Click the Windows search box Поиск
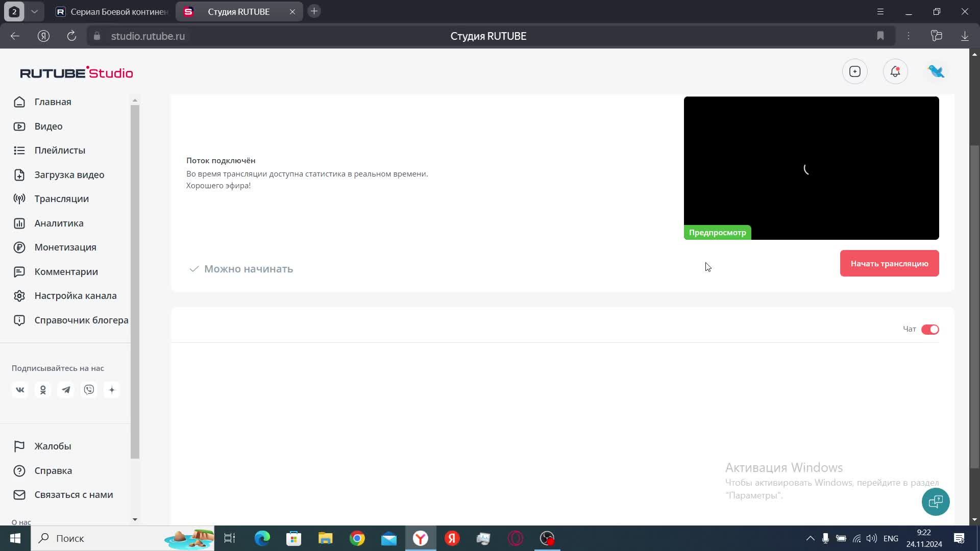 (x=122, y=538)
